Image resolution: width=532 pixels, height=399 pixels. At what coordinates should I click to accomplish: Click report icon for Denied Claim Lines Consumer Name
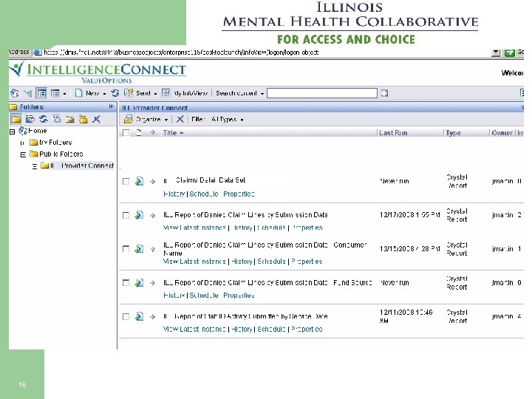(139, 249)
